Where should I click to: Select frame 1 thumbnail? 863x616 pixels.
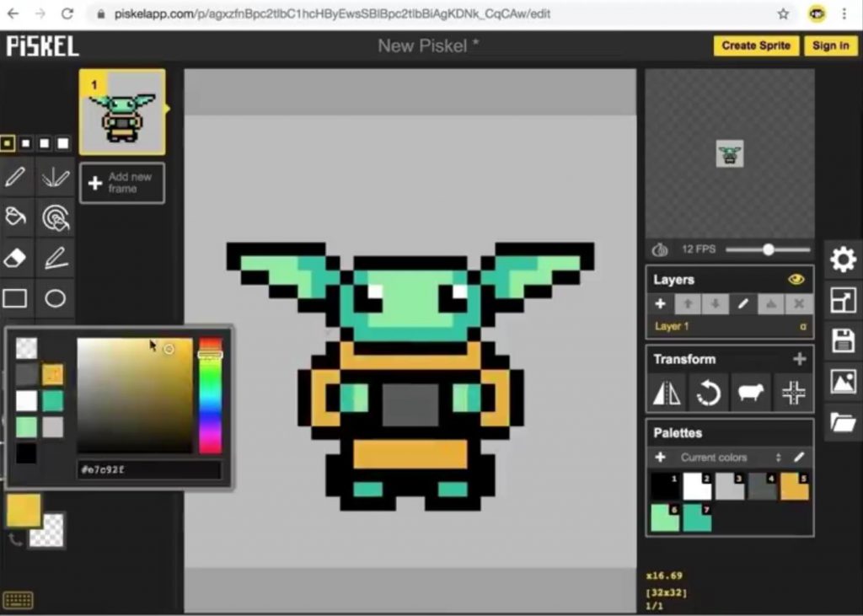point(122,112)
